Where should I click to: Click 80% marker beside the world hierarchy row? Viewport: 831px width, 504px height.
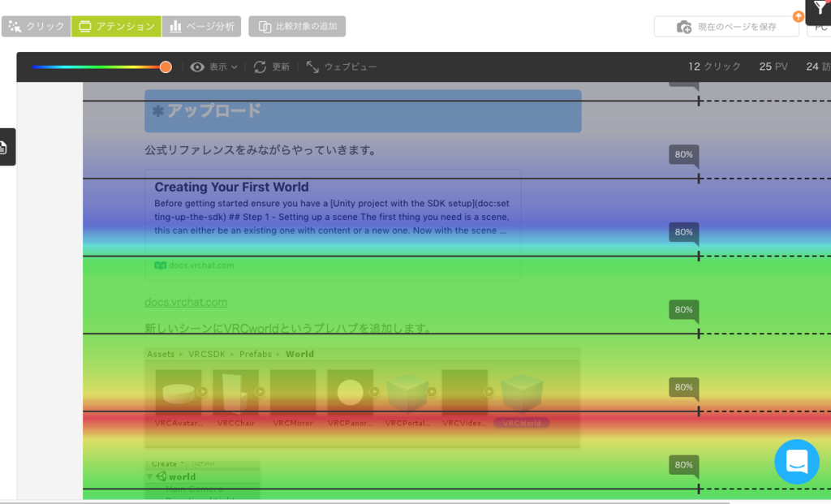click(683, 465)
